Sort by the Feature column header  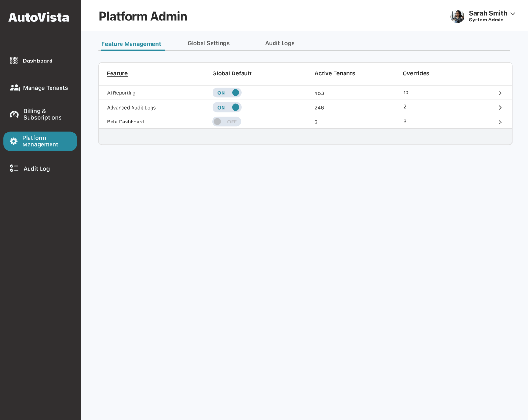[x=117, y=73]
